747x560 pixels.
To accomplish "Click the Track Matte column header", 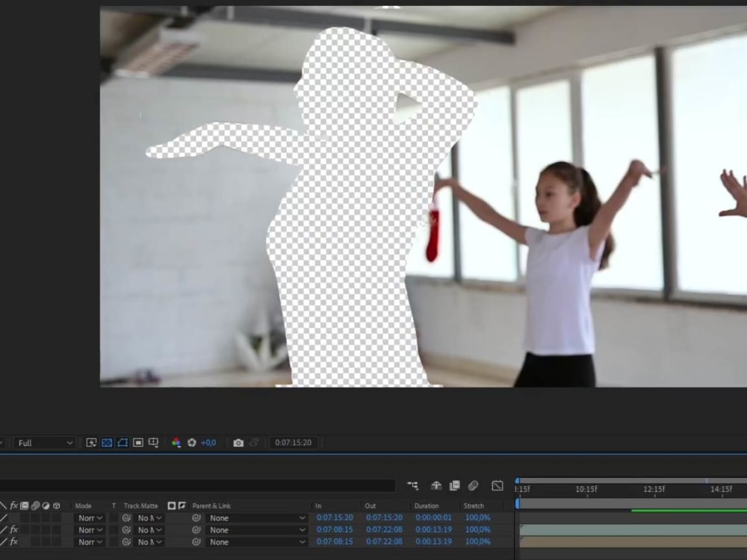I will (140, 505).
